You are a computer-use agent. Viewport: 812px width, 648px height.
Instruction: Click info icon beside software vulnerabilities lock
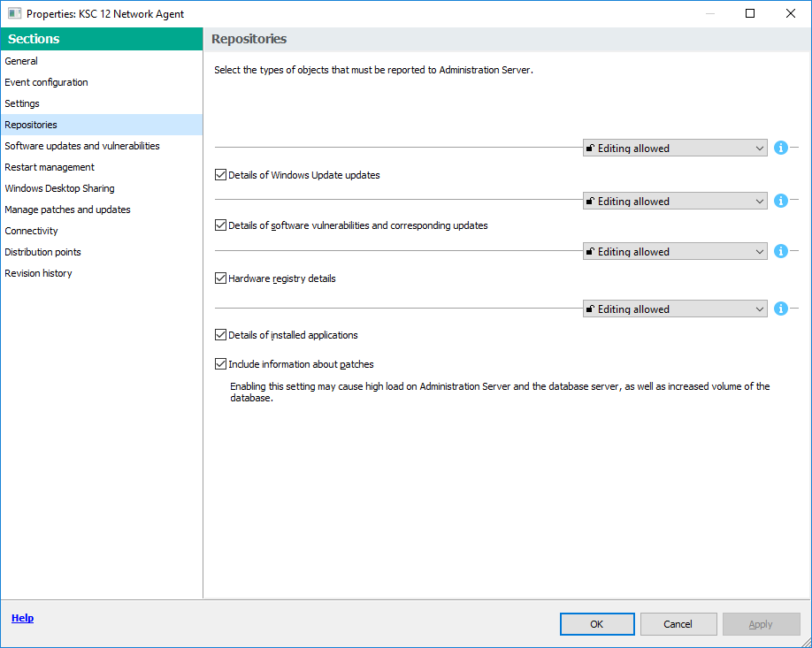780,202
